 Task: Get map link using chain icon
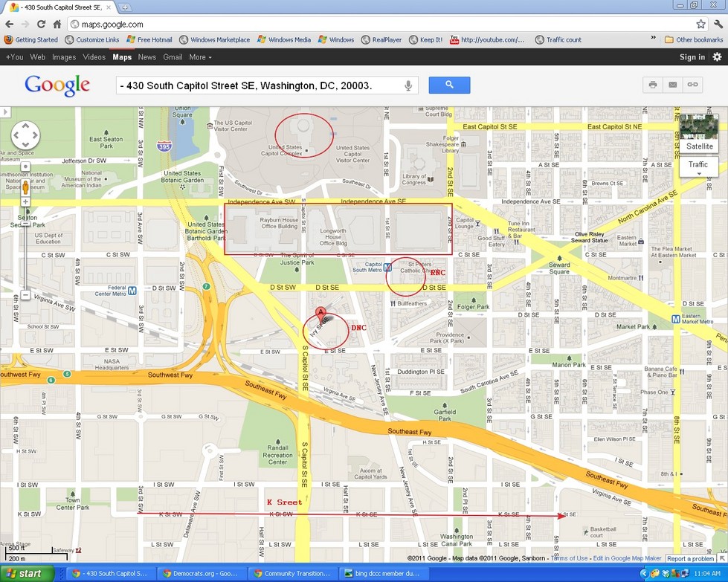pyautogui.click(x=692, y=85)
